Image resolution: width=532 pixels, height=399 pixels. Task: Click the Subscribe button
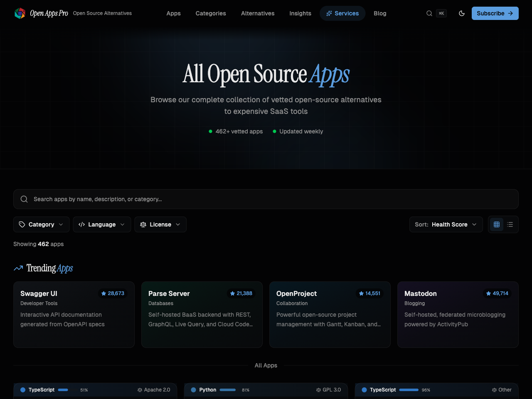495,13
